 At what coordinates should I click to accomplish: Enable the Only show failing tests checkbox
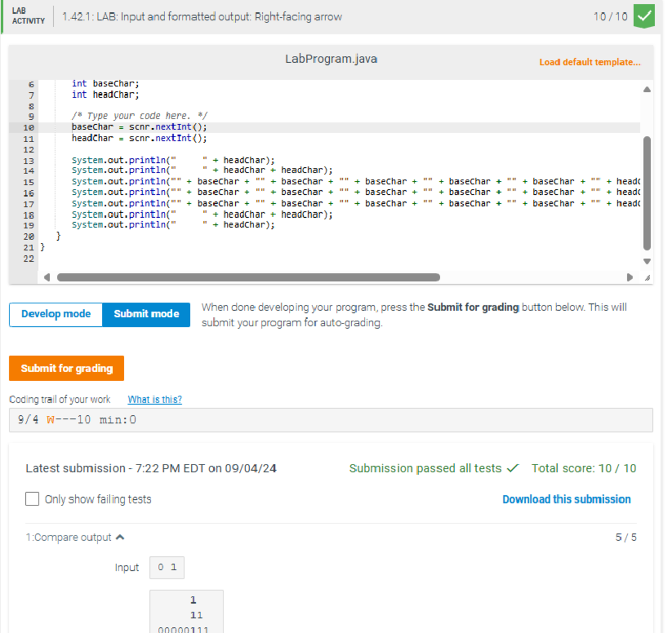tap(32, 499)
